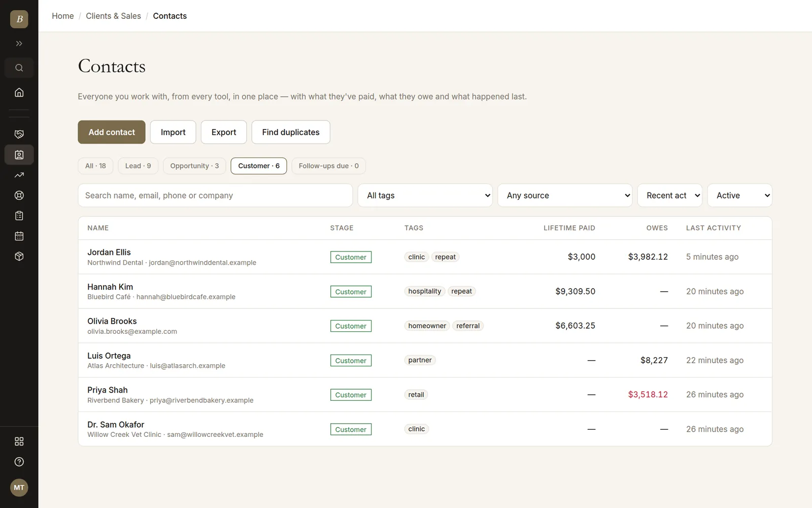Select the contacts badge icon in sidebar
This screenshot has width=812, height=508.
coord(19,155)
